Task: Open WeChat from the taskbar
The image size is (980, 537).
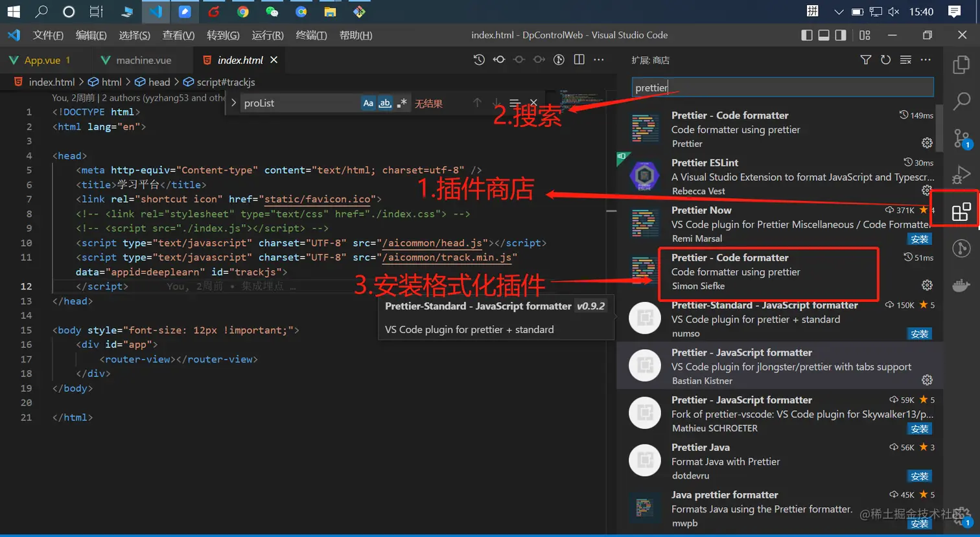Action: [272, 12]
